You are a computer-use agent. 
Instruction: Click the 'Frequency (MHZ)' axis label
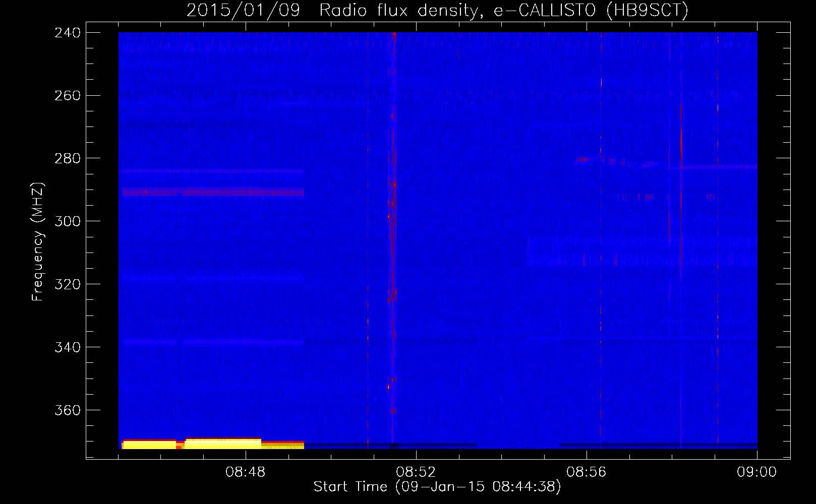pyautogui.click(x=38, y=242)
